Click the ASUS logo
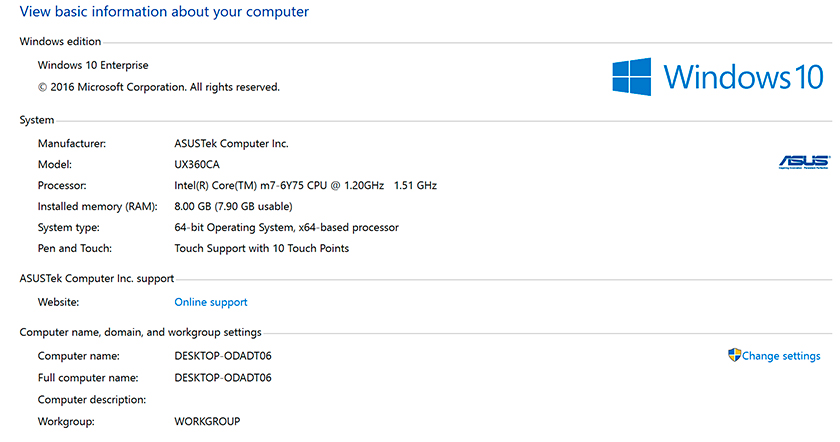The width and height of the screenshot is (840, 442). pyautogui.click(x=804, y=162)
